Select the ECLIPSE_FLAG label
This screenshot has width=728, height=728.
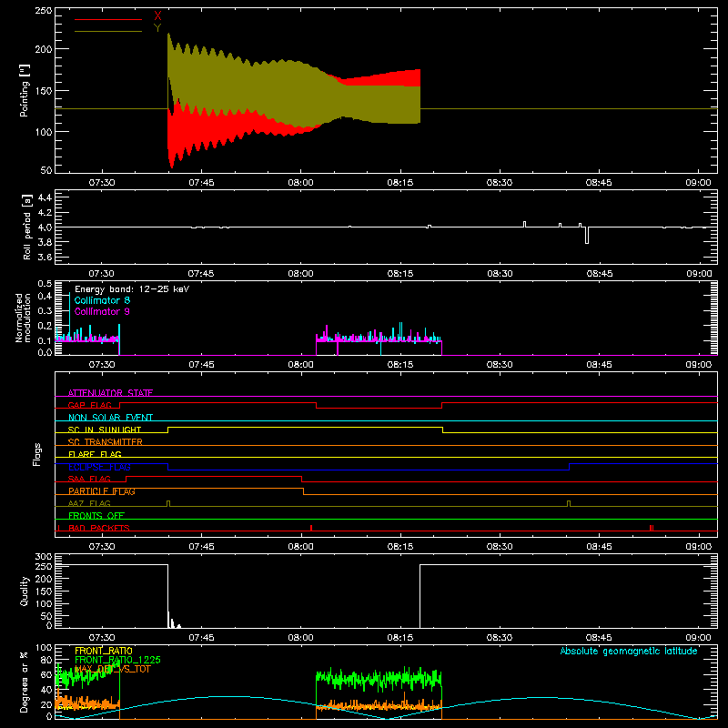(99, 467)
